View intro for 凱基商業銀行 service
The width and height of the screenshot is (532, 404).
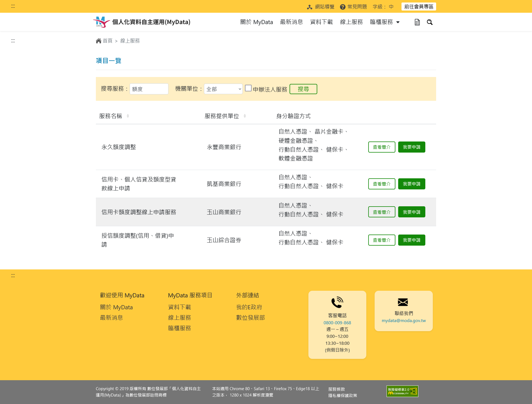tap(382, 184)
